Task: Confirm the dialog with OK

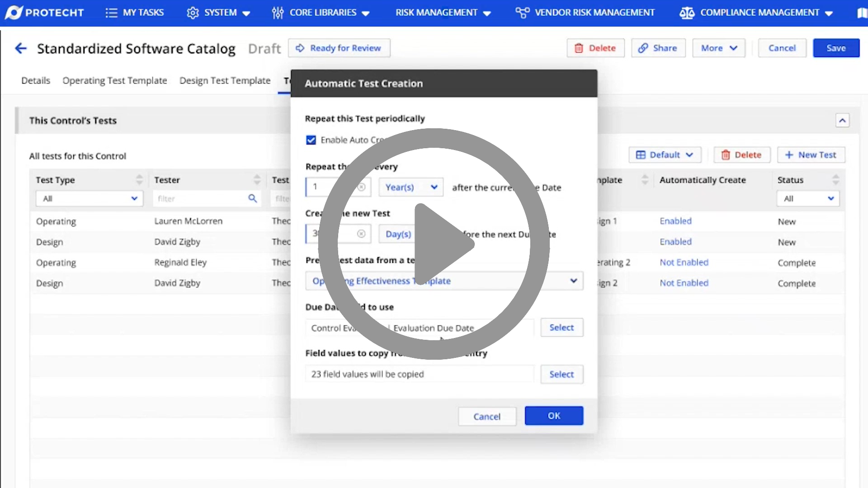Action: (x=554, y=415)
